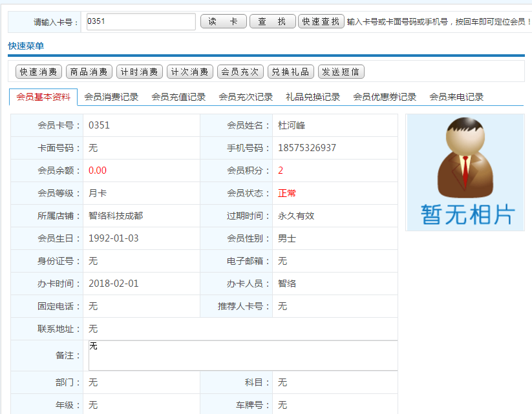
Task: Click inside the 备注 (Remarks) text area
Action: (242, 355)
